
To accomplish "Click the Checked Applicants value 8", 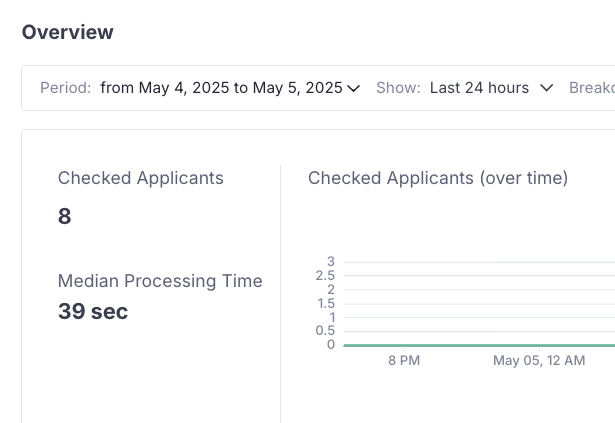I will pyautogui.click(x=65, y=216).
